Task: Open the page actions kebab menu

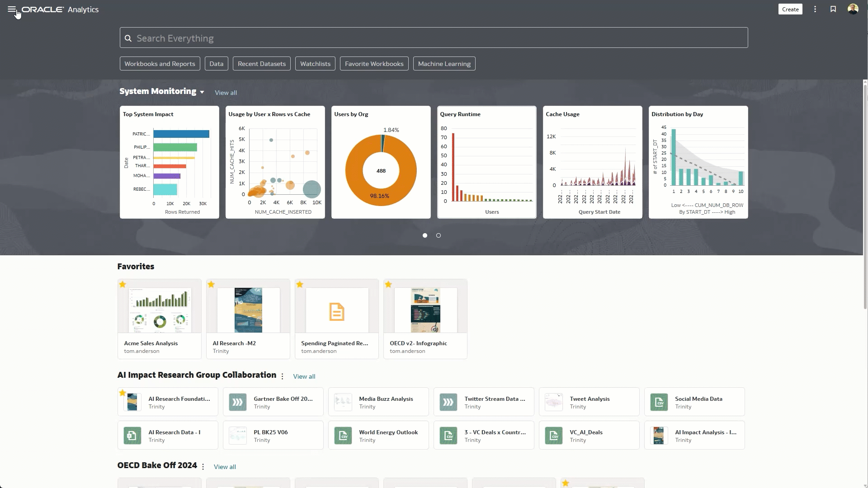Action: pyautogui.click(x=815, y=9)
